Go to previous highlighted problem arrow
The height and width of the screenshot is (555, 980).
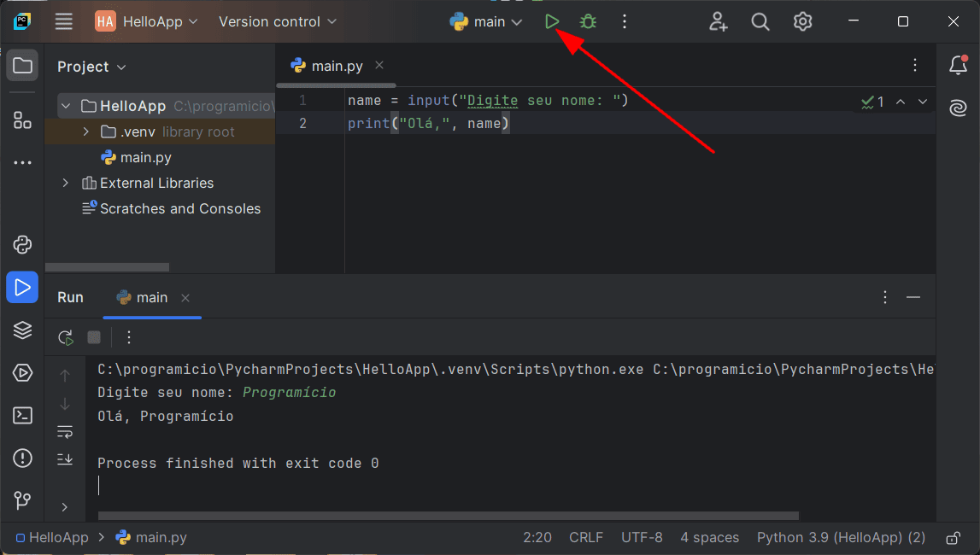901,102
